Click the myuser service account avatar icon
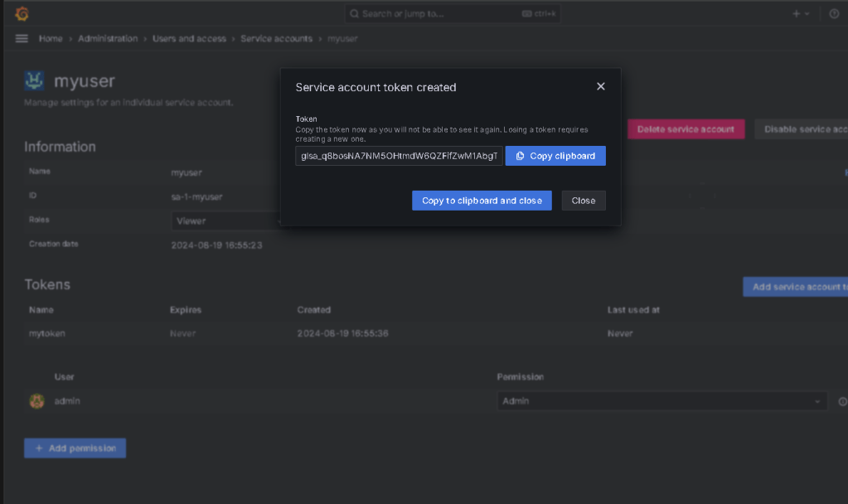The width and height of the screenshot is (848, 504). (34, 80)
